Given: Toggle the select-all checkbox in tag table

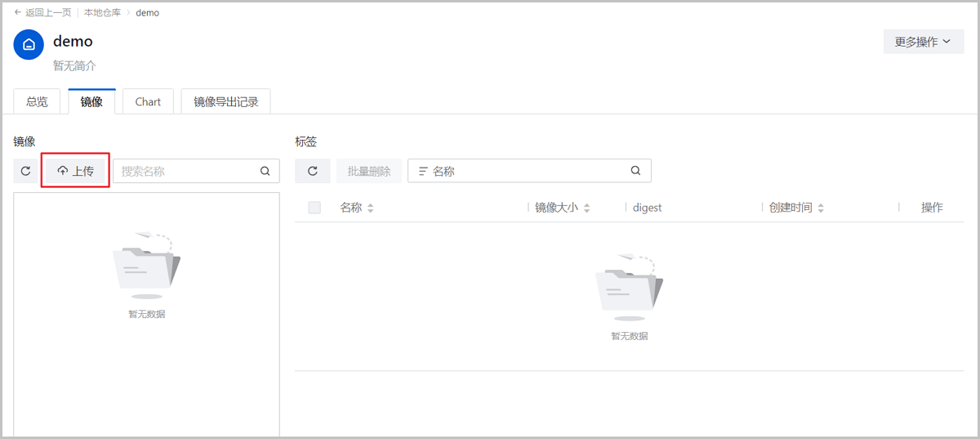Looking at the screenshot, I should point(314,208).
